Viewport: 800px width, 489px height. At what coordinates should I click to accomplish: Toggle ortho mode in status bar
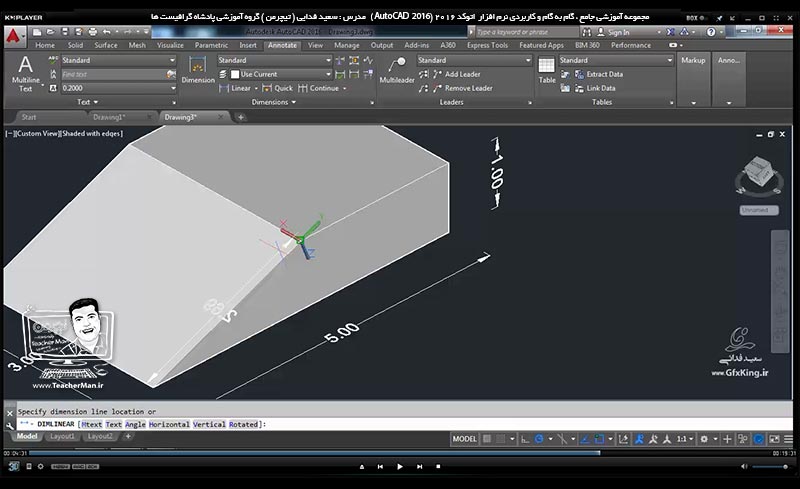pyautogui.click(x=524, y=439)
